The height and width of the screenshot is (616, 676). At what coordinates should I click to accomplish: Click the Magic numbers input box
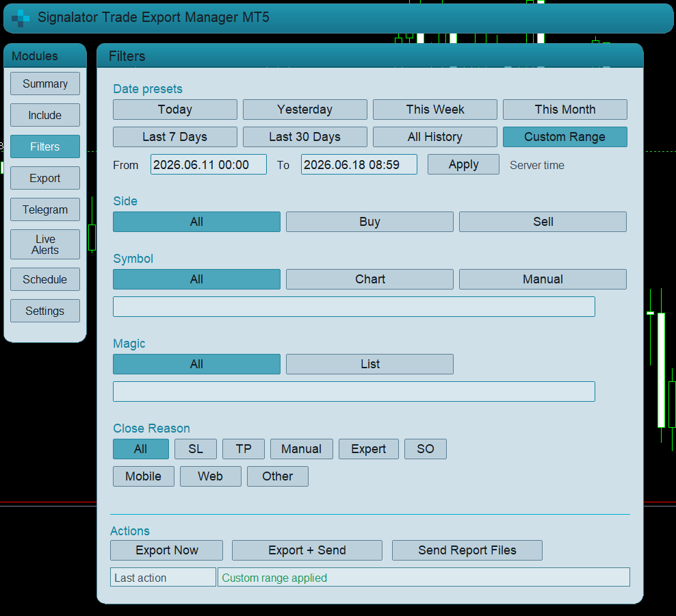pyautogui.click(x=354, y=392)
